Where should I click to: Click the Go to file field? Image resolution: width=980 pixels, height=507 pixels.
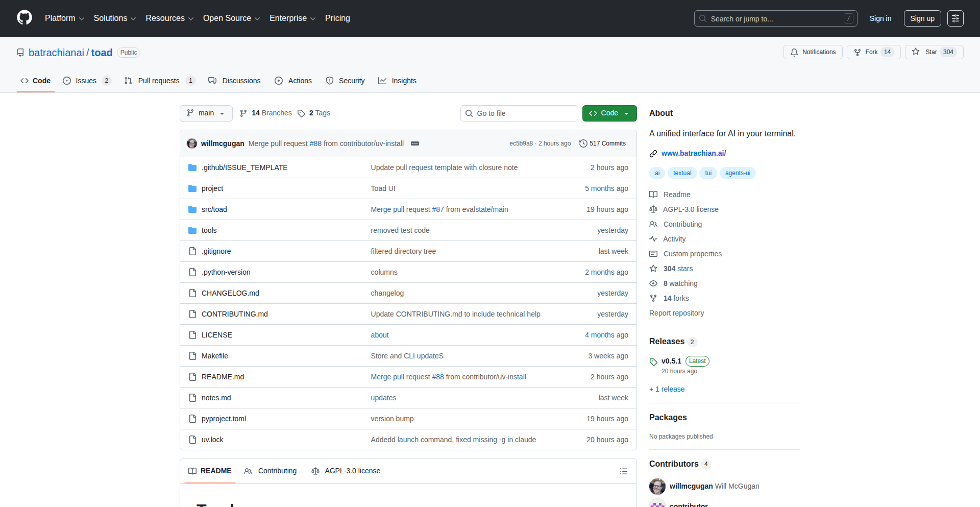tap(519, 113)
